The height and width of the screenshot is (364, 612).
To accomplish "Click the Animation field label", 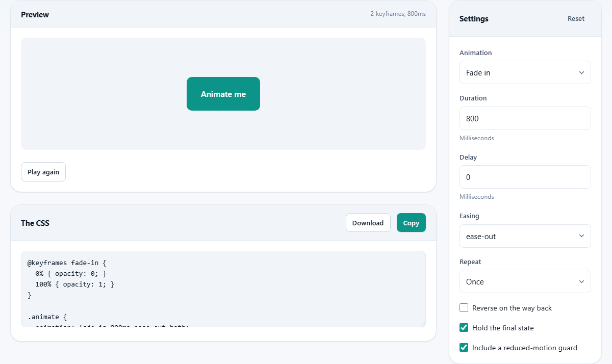I will (x=476, y=53).
